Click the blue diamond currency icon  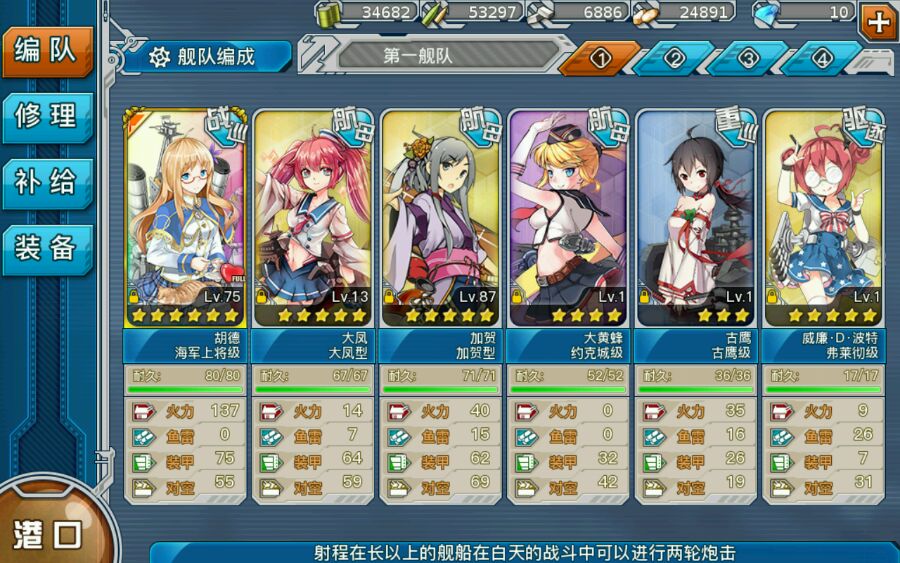click(x=767, y=14)
